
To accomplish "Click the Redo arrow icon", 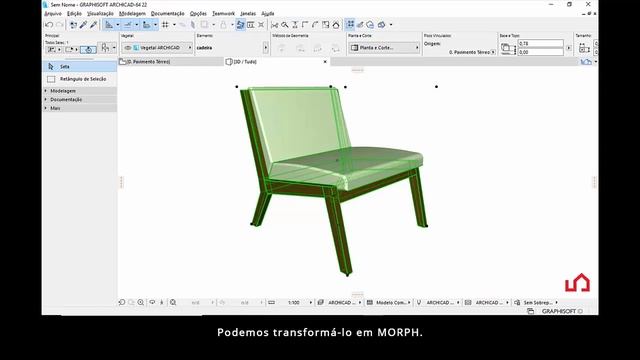I will point(59,25).
